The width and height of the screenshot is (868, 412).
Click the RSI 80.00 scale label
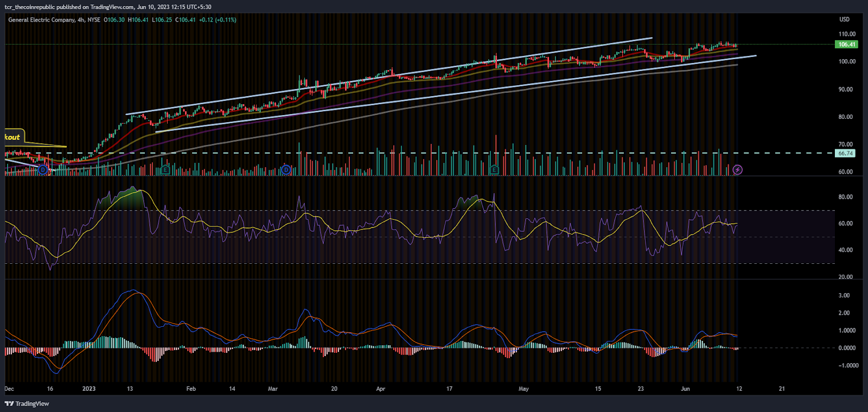[845, 197]
